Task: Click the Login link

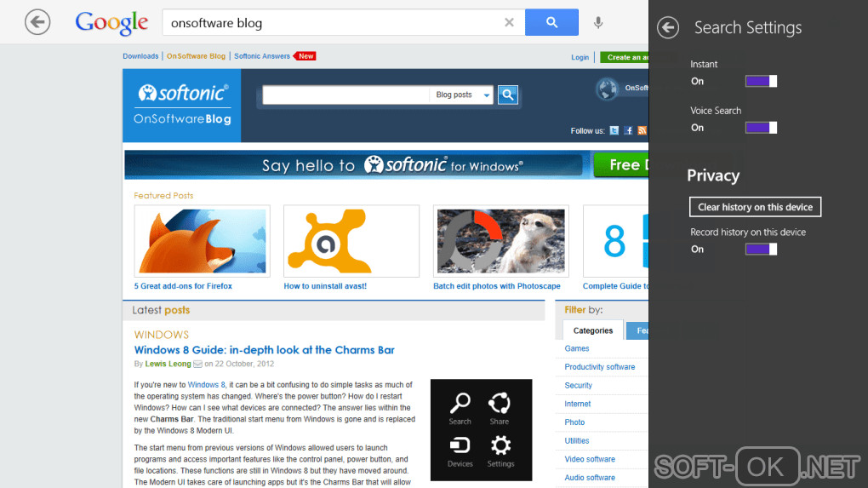Action: pos(580,57)
